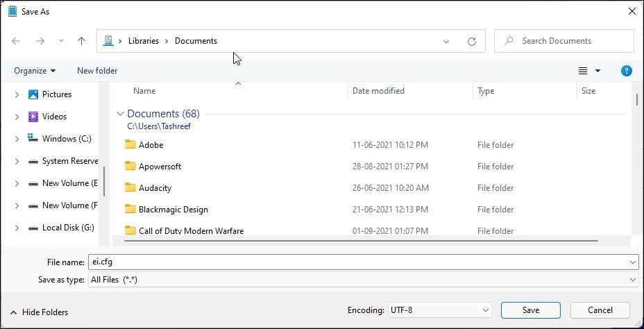Open the Encoding UTF-8 dropdown
644x329 pixels.
click(x=439, y=310)
